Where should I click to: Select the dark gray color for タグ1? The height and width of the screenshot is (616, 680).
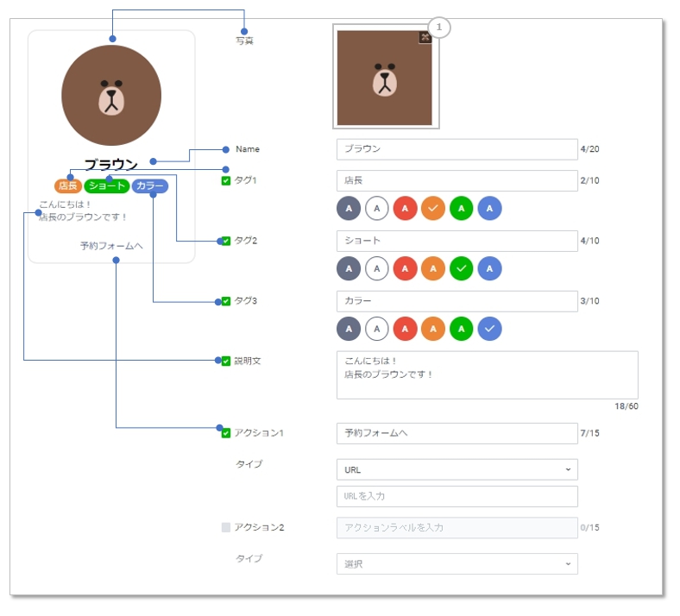(x=349, y=208)
